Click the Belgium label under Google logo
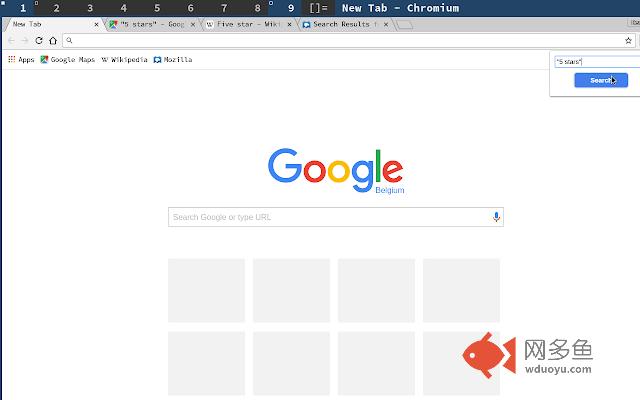The height and width of the screenshot is (400, 640). click(390, 190)
